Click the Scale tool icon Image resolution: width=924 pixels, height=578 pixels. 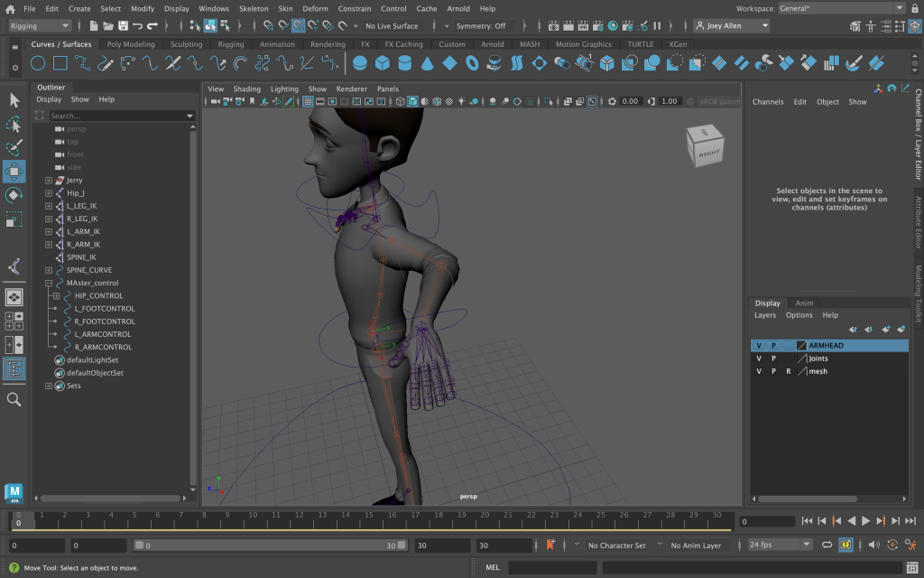pyautogui.click(x=14, y=219)
